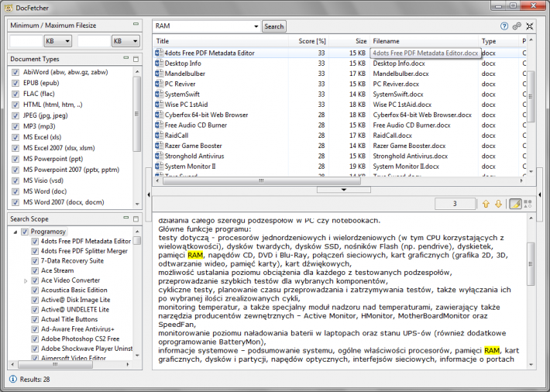Click the preview pane toggle arrow bar

tap(344, 190)
